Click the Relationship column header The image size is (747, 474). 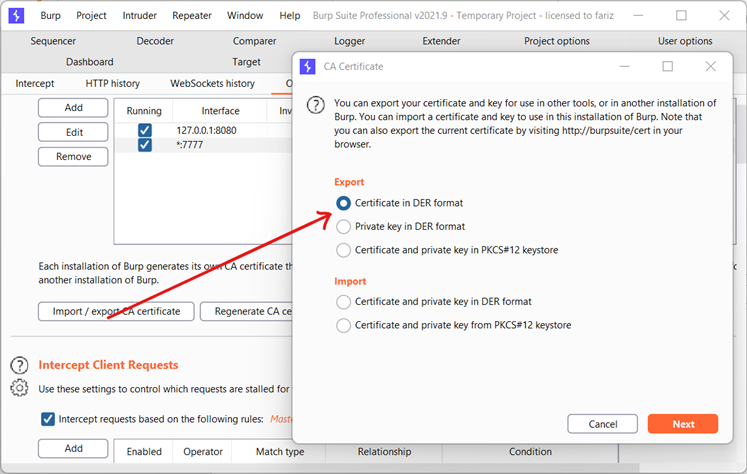point(384,452)
